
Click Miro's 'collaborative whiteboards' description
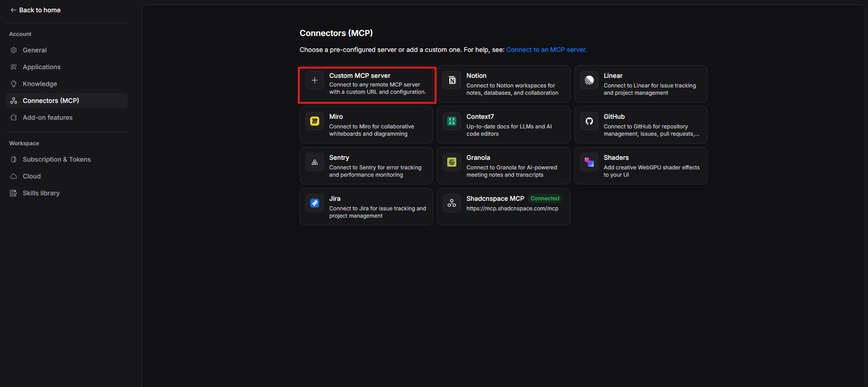(372, 130)
